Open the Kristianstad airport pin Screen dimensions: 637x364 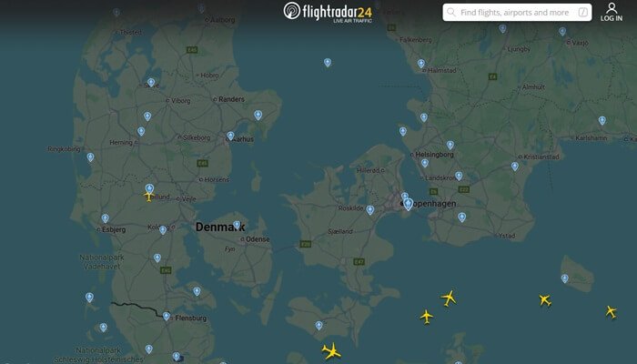pyautogui.click(x=515, y=167)
